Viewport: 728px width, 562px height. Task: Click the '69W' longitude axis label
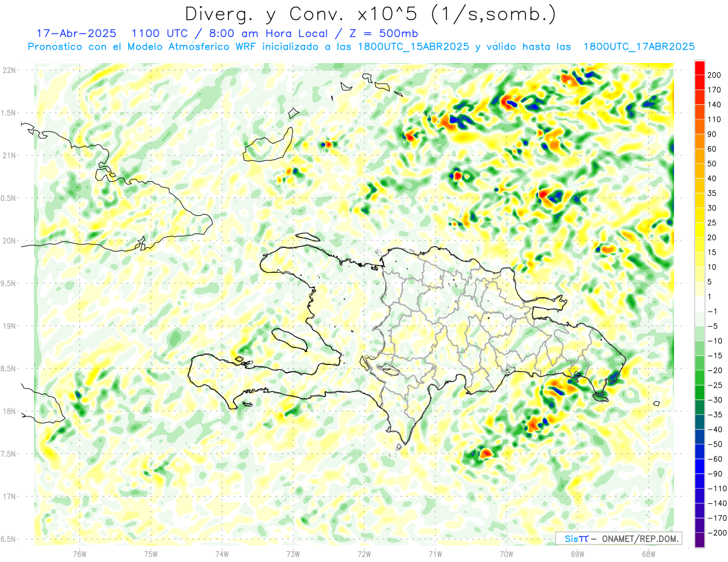pyautogui.click(x=577, y=554)
